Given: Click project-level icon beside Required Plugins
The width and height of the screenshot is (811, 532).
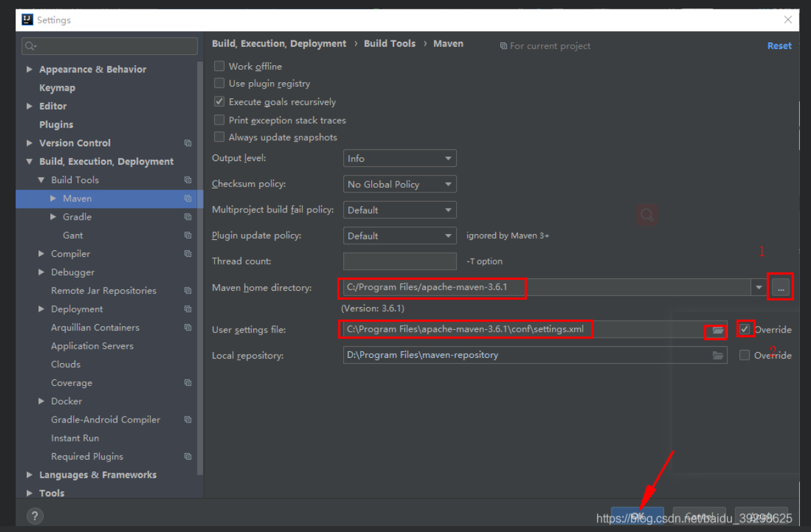Looking at the screenshot, I should click(x=188, y=456).
